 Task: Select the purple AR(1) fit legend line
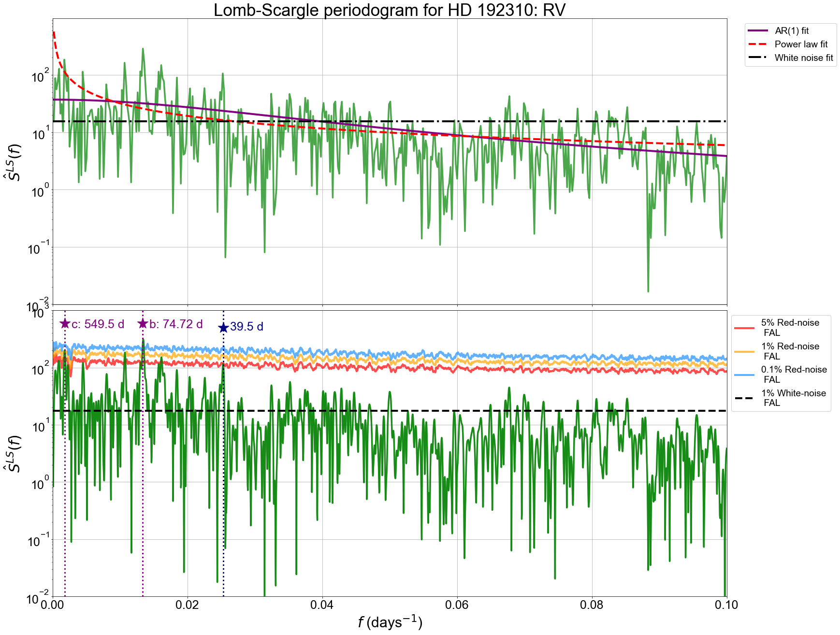pos(758,31)
